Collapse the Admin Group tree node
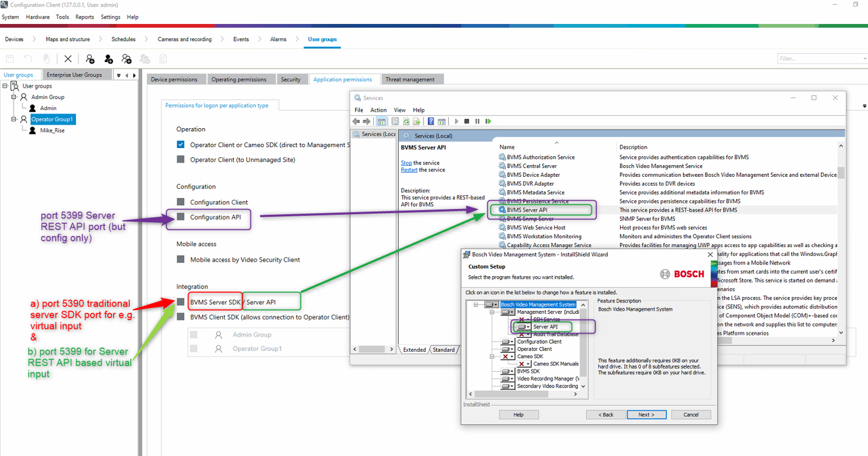The image size is (868, 456). (13, 97)
